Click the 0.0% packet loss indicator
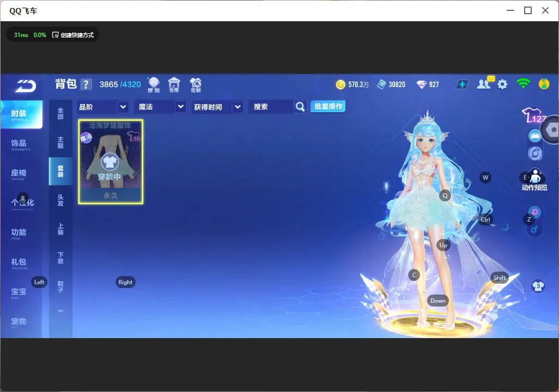Screen dimensions: 559x392 tap(40, 35)
